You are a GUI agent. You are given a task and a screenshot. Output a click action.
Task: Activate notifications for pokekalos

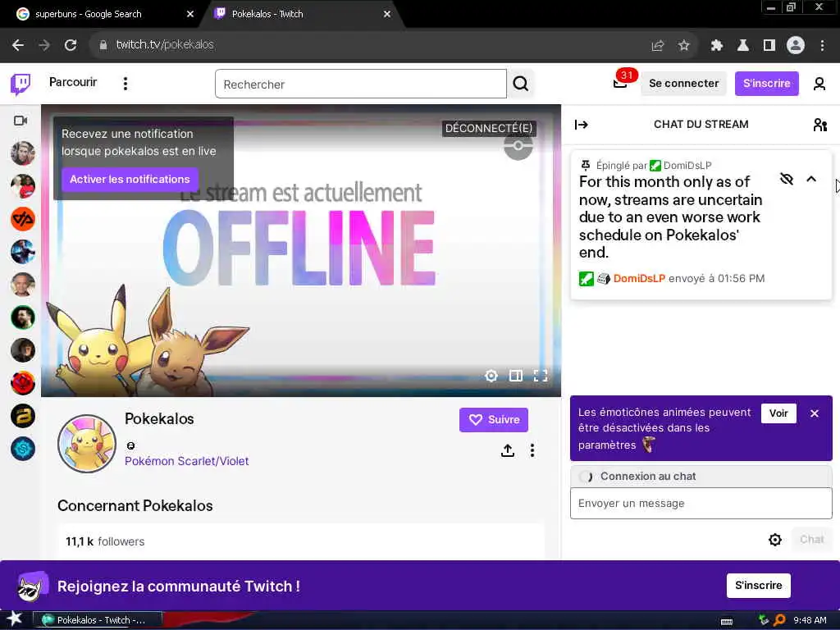[x=130, y=180]
